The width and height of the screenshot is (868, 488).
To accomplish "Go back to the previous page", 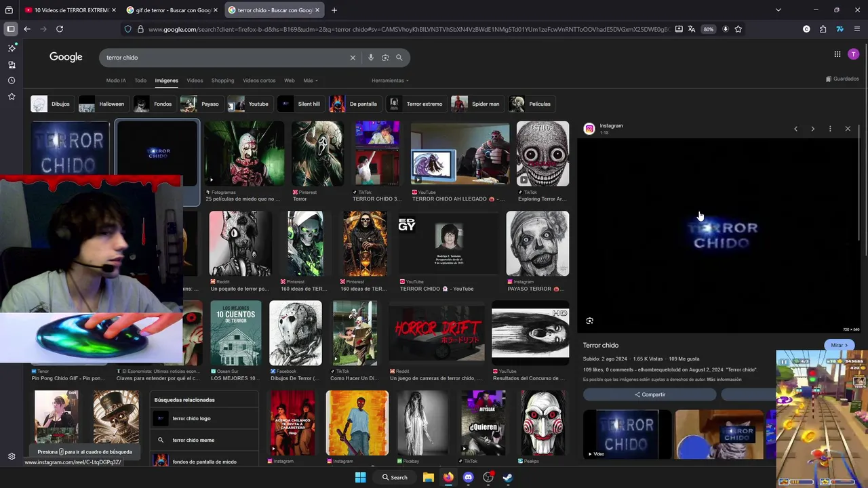I will coord(27,29).
